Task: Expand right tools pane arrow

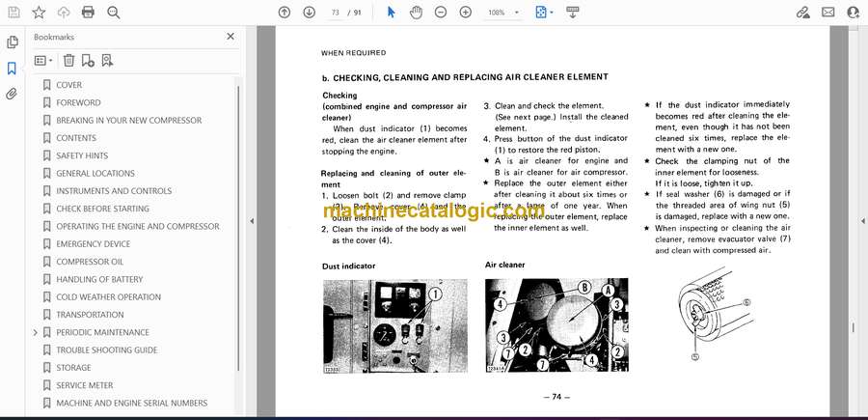Action: click(862, 221)
